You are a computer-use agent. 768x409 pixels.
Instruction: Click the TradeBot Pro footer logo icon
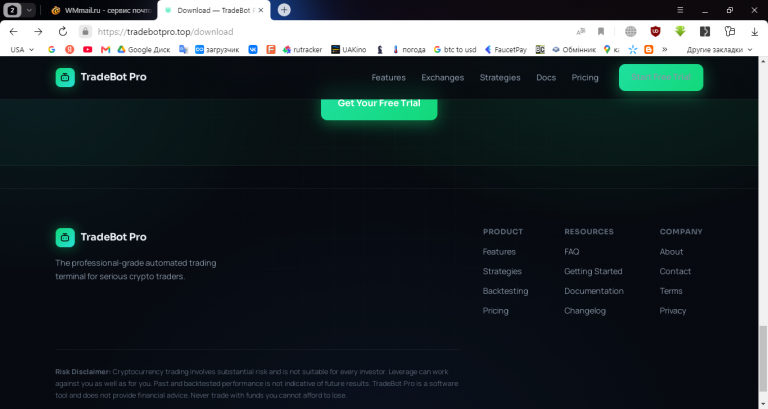point(65,238)
